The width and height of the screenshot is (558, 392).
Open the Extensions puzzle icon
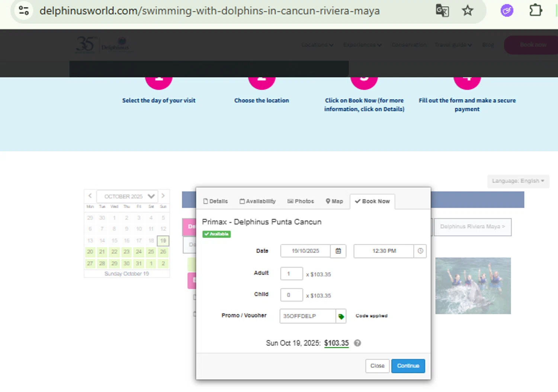pyautogui.click(x=536, y=10)
